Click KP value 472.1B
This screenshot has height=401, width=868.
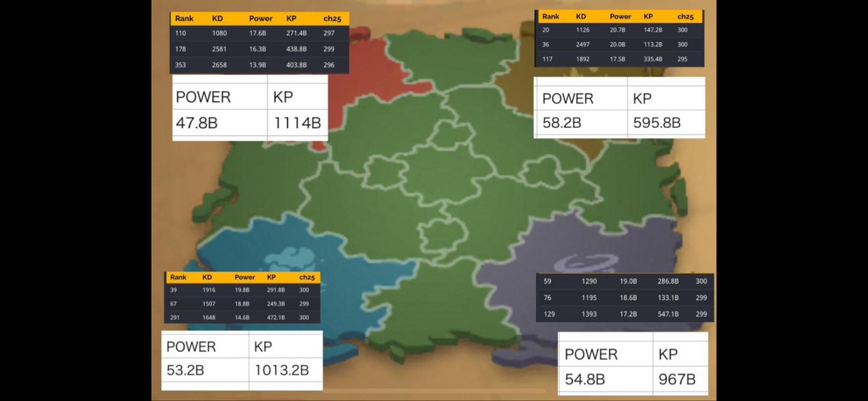pyautogui.click(x=276, y=316)
